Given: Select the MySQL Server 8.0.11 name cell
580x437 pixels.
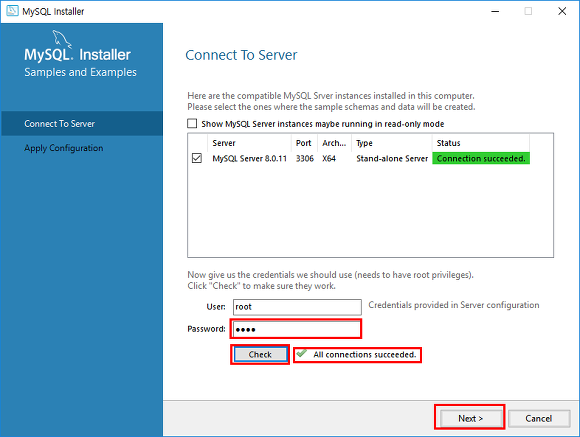Looking at the screenshot, I should [x=250, y=158].
